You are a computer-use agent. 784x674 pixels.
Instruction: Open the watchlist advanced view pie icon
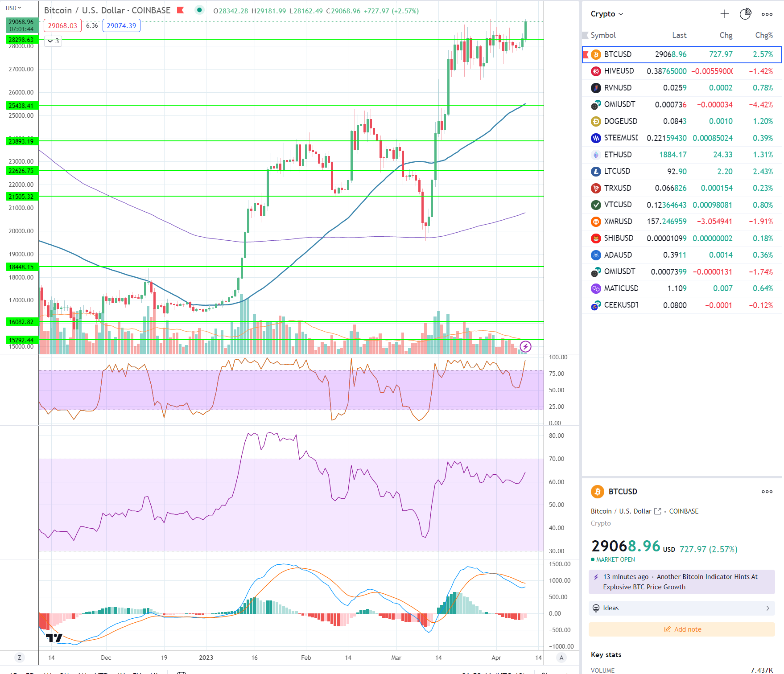[x=746, y=14]
